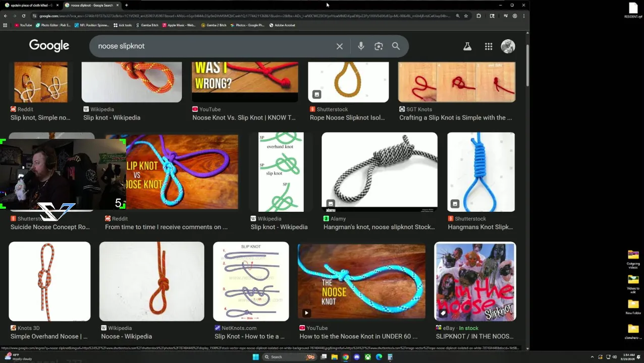Open Google account profile avatar

(508, 46)
